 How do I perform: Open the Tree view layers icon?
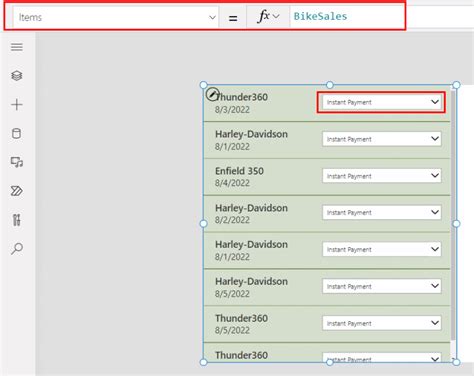click(x=17, y=76)
